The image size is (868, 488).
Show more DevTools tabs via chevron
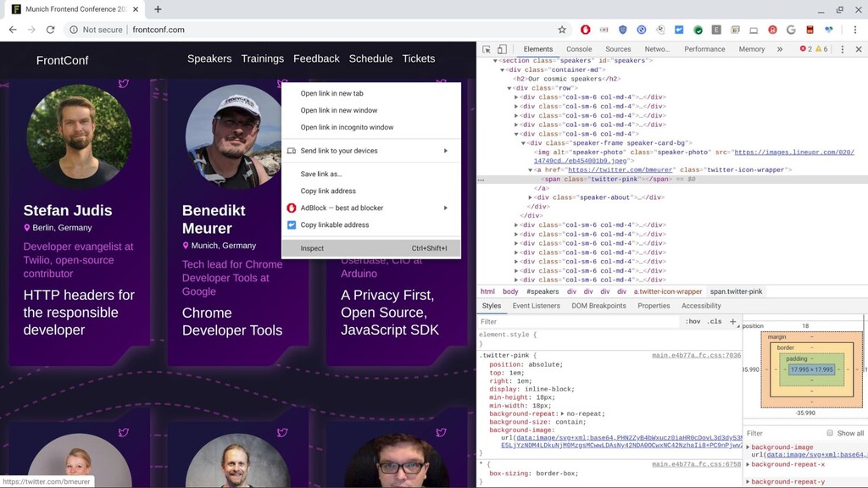click(780, 49)
